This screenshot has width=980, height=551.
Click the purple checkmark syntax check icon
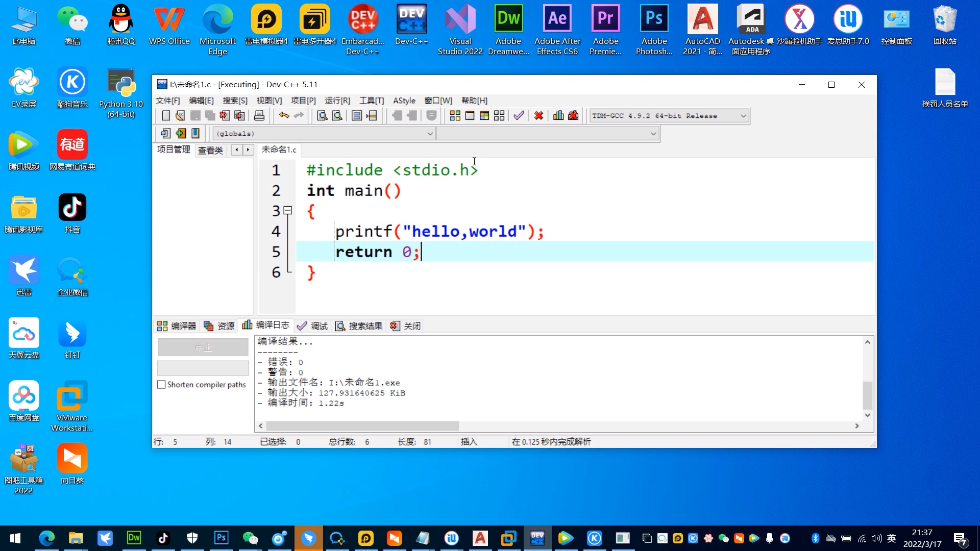(x=519, y=116)
